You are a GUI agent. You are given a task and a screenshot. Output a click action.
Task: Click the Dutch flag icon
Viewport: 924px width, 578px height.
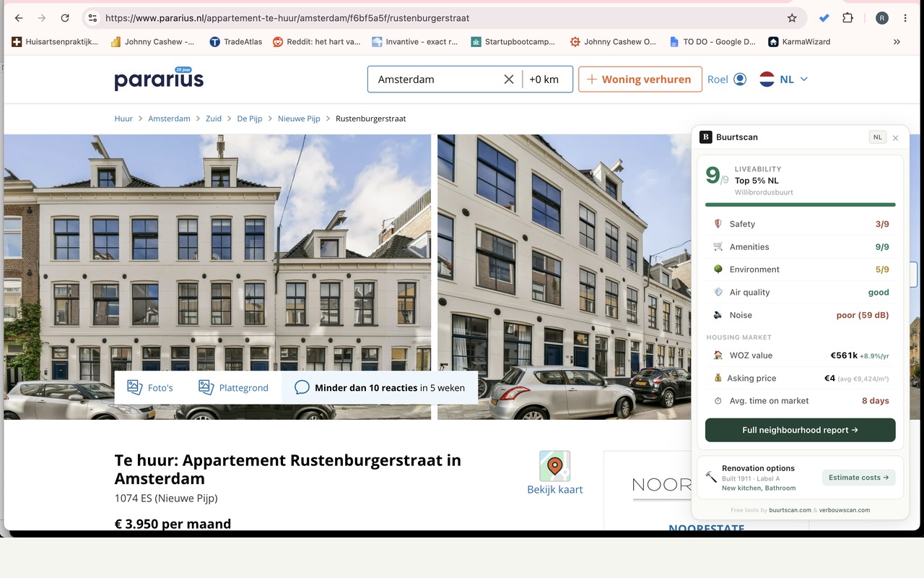click(767, 79)
